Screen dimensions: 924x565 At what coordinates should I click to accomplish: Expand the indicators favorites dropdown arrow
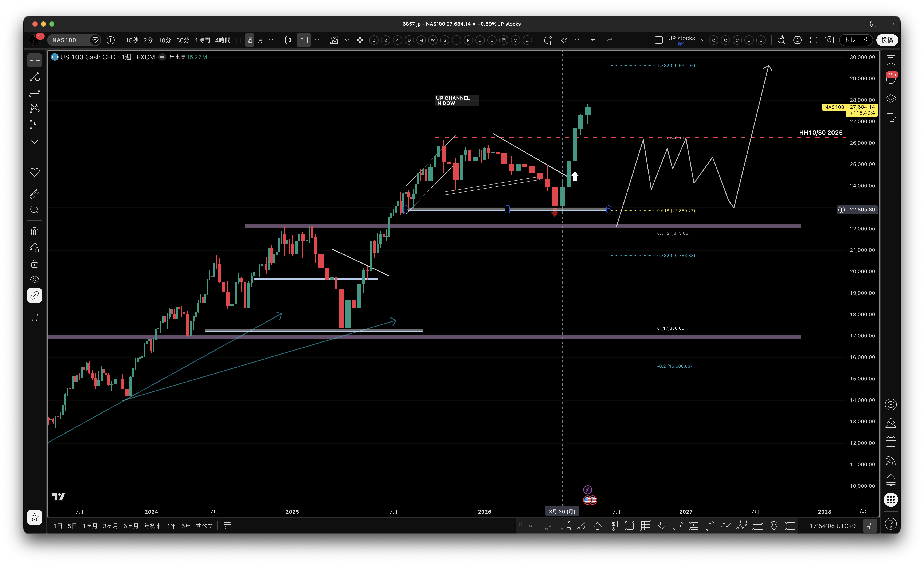tap(346, 40)
